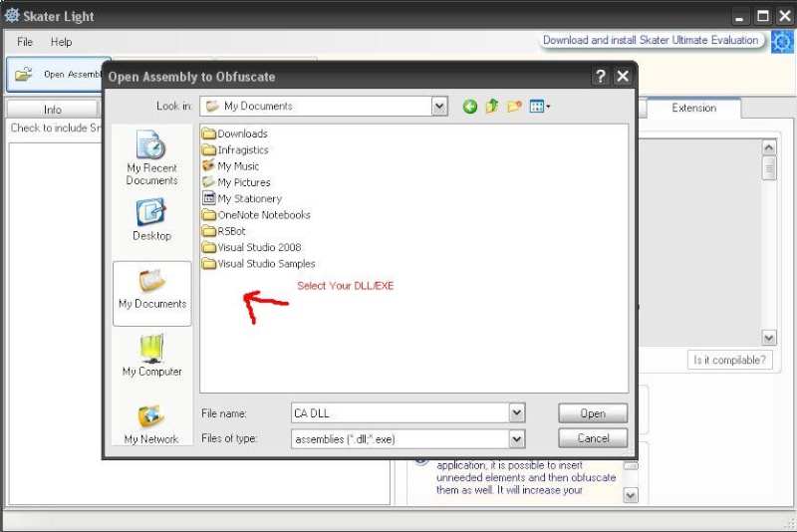Select the My Pictures folder icon
The width and height of the screenshot is (797, 532).
tap(209, 182)
